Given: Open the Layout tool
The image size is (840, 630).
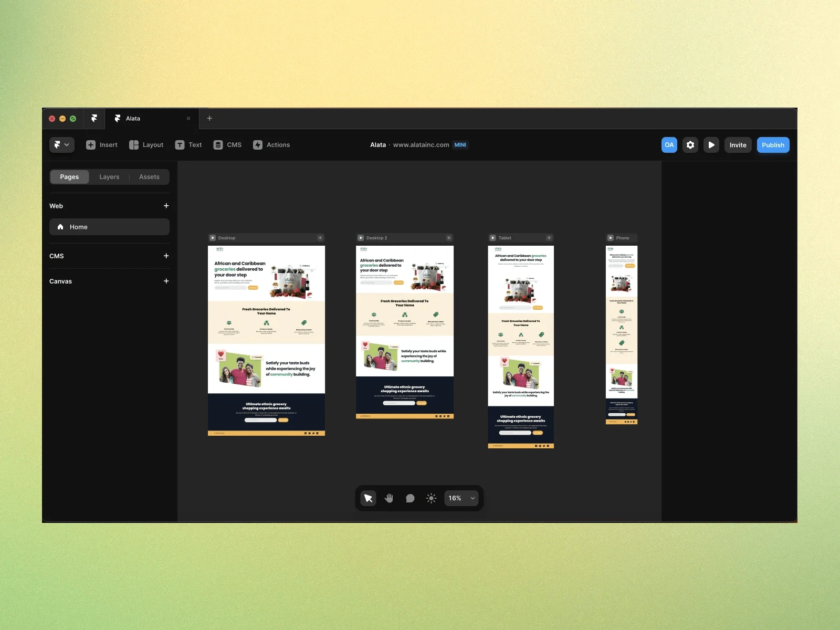Looking at the screenshot, I should coord(146,145).
